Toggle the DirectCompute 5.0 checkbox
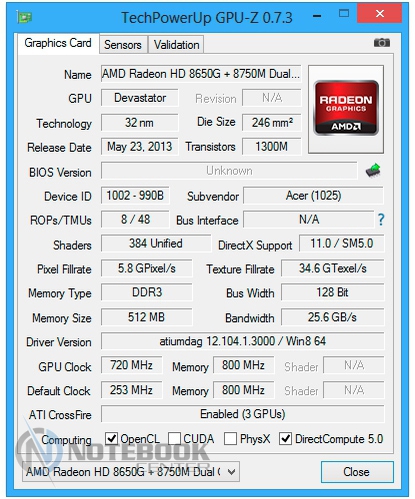415x499 pixels. [x=286, y=439]
